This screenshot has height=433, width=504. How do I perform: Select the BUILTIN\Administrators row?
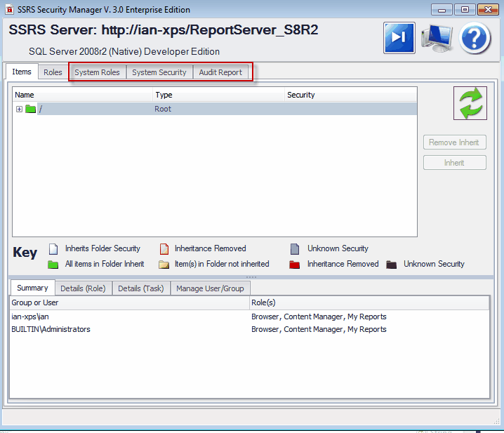(x=249, y=329)
